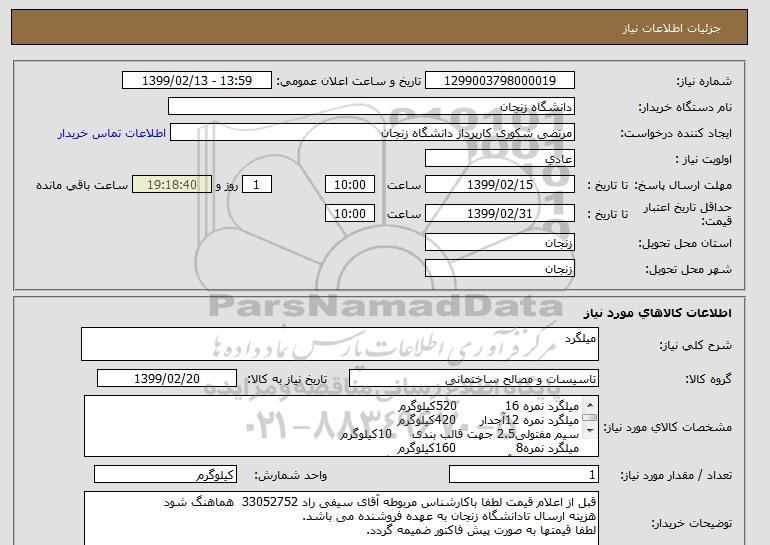Select the line میلگرد نمره8 160کیلوگرم

coord(489,448)
